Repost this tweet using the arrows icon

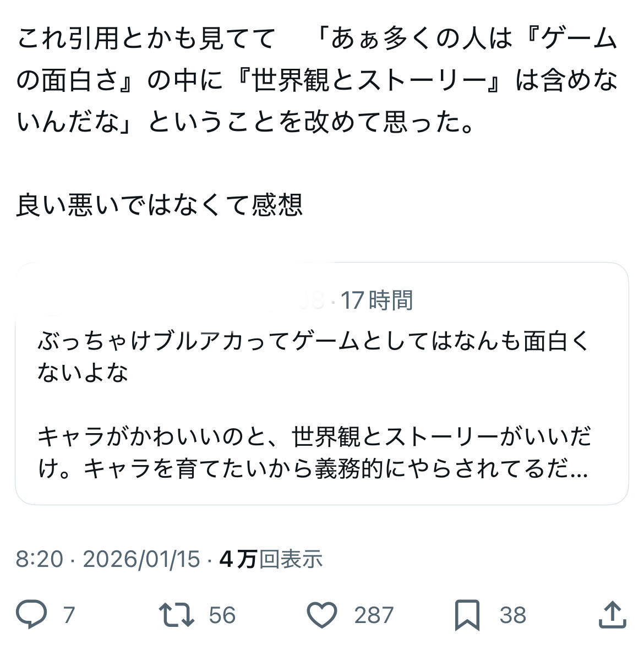(x=176, y=614)
